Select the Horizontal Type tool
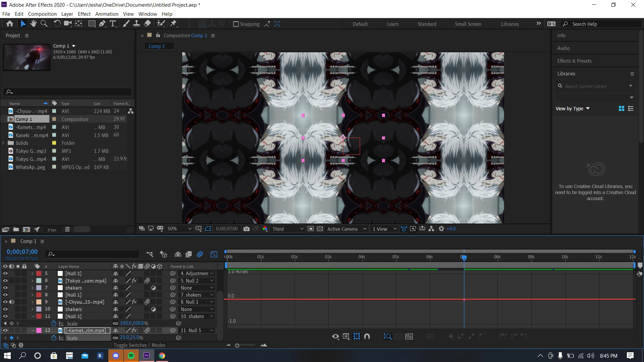 (x=113, y=23)
